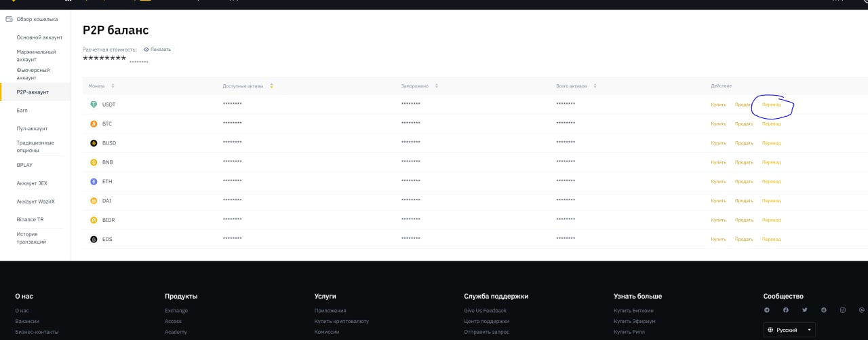Open the Academy footer link
This screenshot has height=340, width=868.
pos(176,332)
